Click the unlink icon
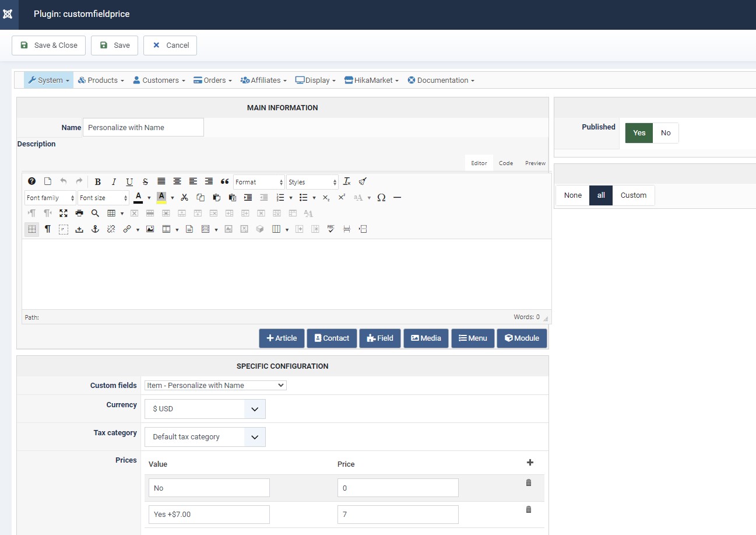 [x=111, y=229]
